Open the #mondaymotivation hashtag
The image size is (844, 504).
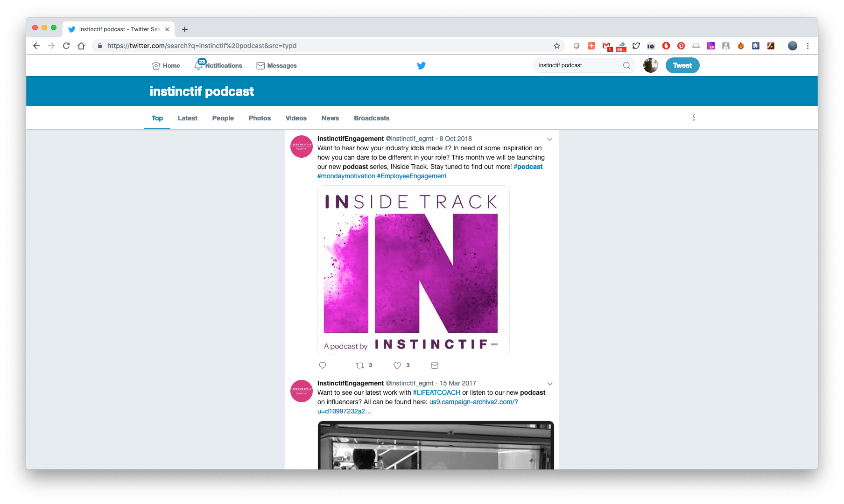[x=346, y=176]
